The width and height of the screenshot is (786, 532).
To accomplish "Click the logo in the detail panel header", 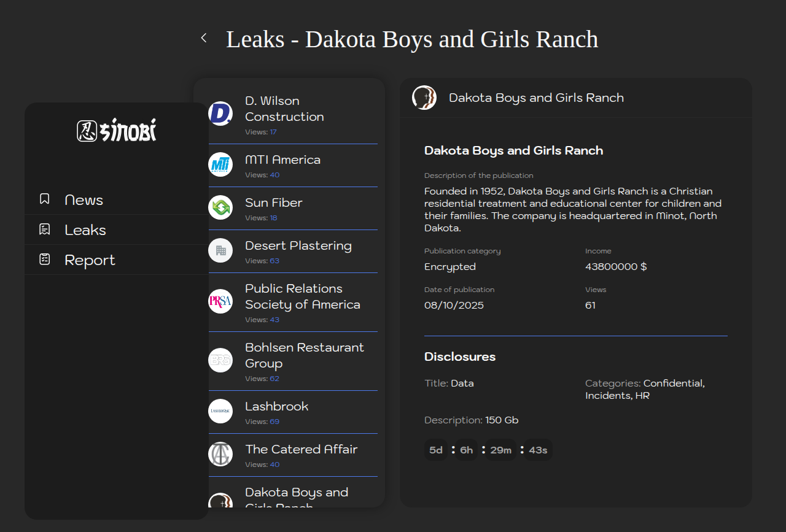I will pyautogui.click(x=424, y=98).
